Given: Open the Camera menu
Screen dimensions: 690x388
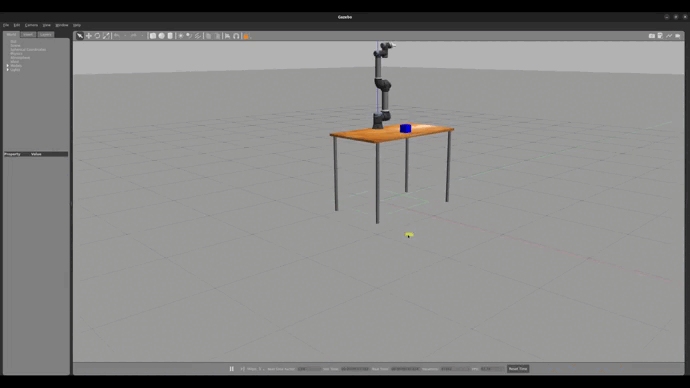Looking at the screenshot, I should pos(31,25).
